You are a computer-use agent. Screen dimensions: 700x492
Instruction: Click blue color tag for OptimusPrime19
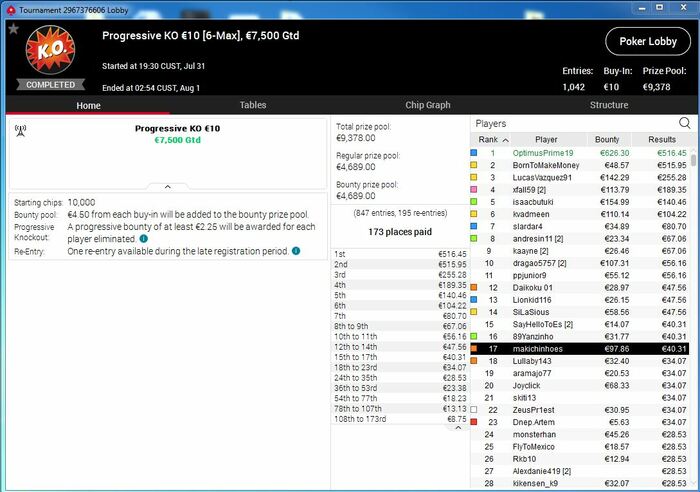pos(474,153)
